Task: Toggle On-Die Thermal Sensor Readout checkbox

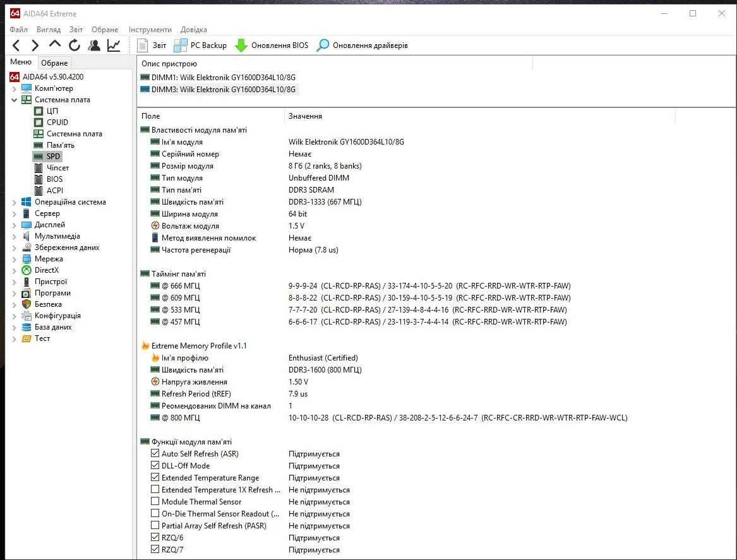Action: (155, 513)
